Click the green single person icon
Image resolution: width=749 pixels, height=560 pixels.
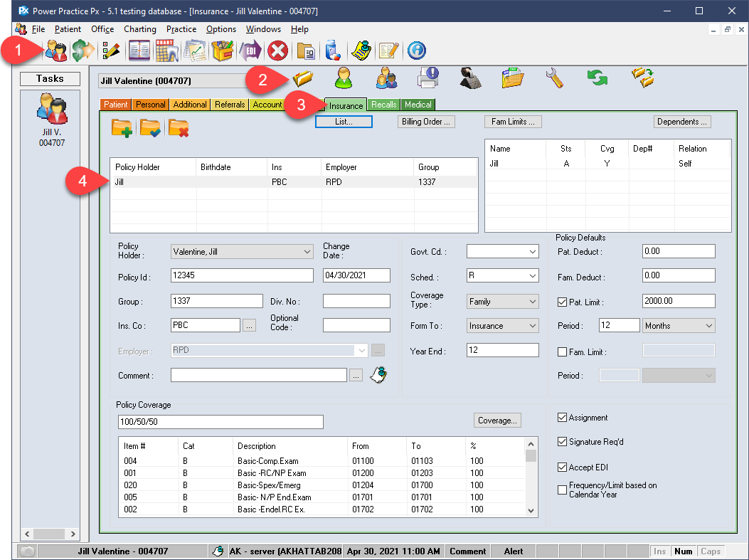click(344, 78)
